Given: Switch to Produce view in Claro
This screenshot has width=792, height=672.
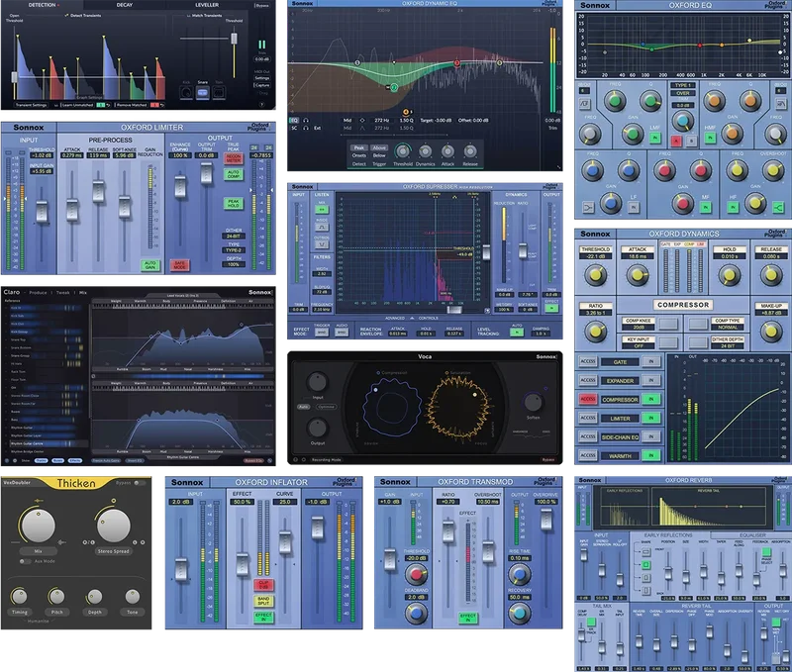Looking at the screenshot, I should pos(38,292).
